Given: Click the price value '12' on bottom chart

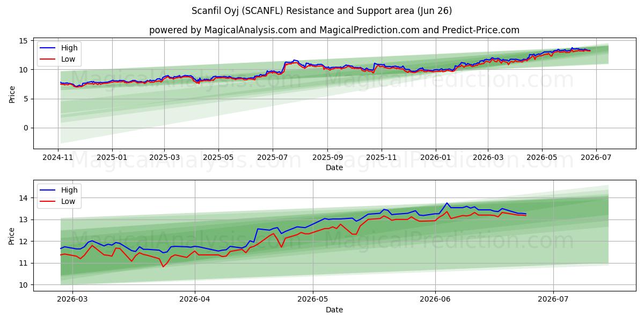Looking at the screenshot, I should point(25,241).
